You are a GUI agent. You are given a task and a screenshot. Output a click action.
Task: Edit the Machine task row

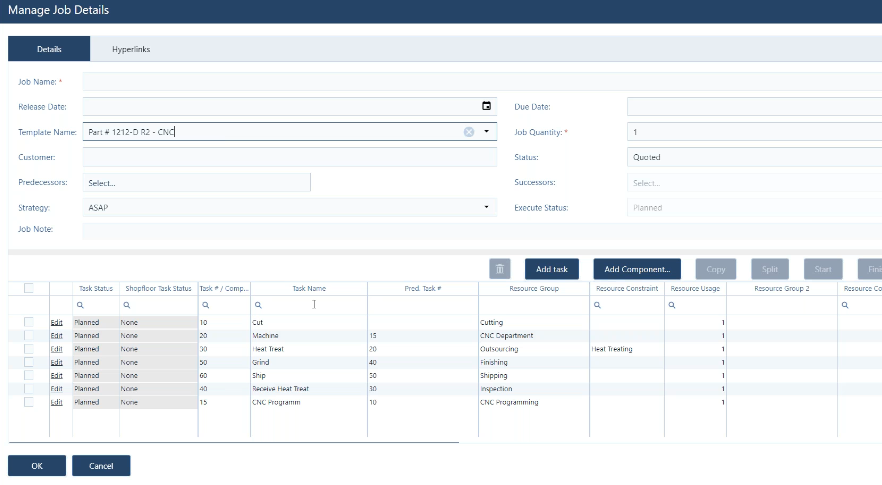click(x=57, y=335)
